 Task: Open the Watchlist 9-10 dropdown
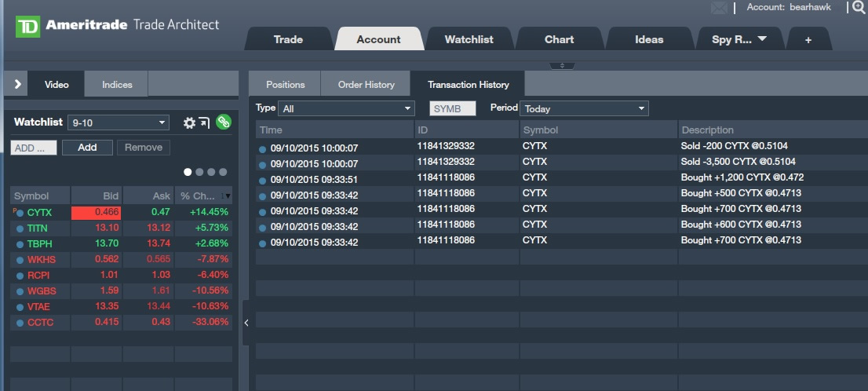(x=118, y=122)
